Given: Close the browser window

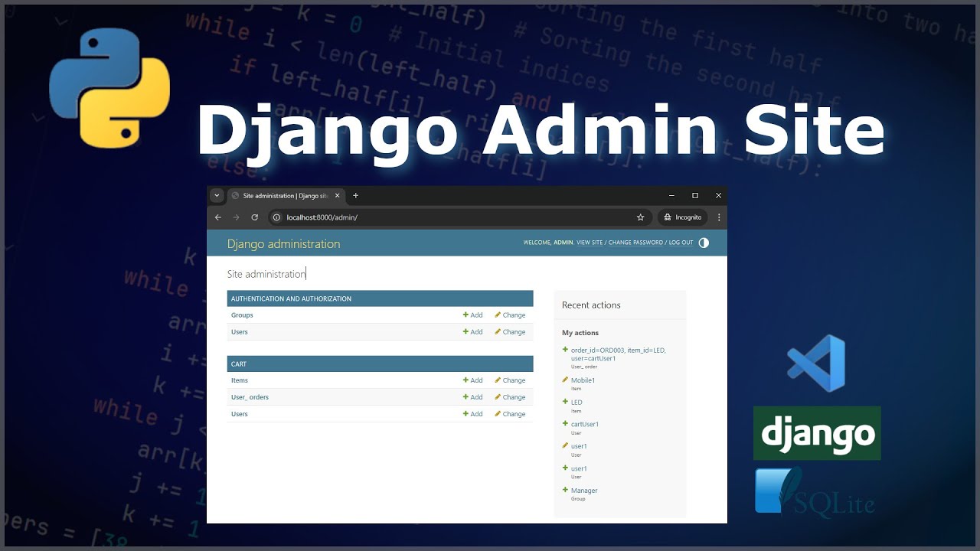Looking at the screenshot, I should pos(718,196).
